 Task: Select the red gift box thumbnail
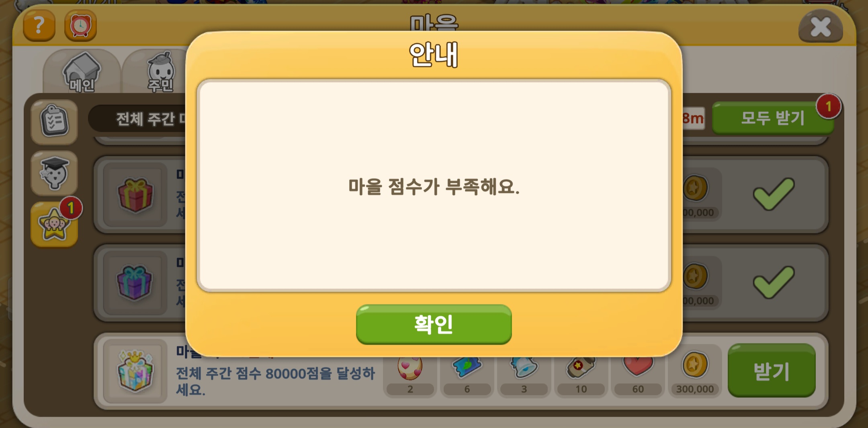(135, 195)
